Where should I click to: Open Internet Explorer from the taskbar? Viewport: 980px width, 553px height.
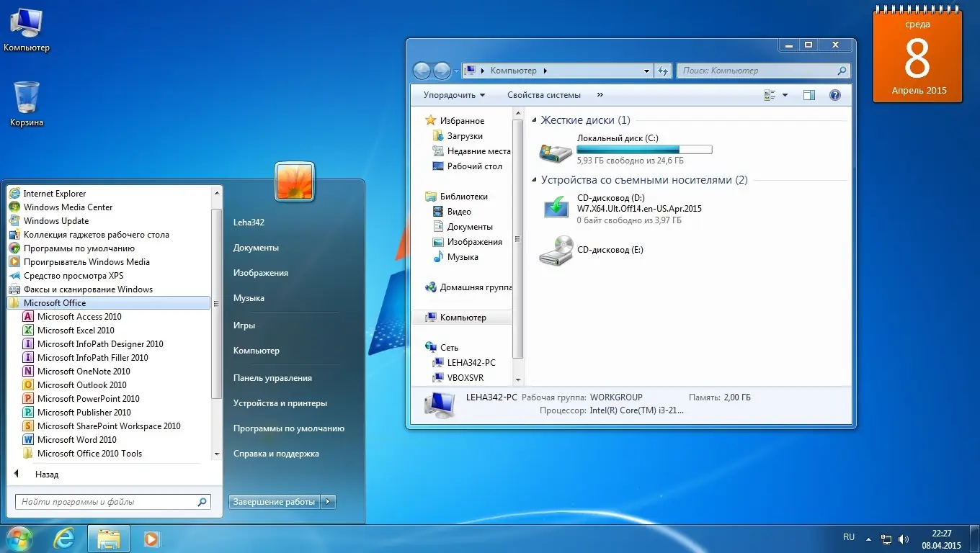coord(64,538)
